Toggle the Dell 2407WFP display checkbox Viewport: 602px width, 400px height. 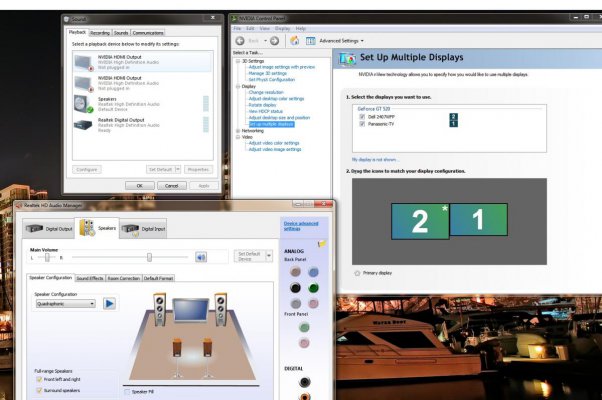(x=362, y=117)
